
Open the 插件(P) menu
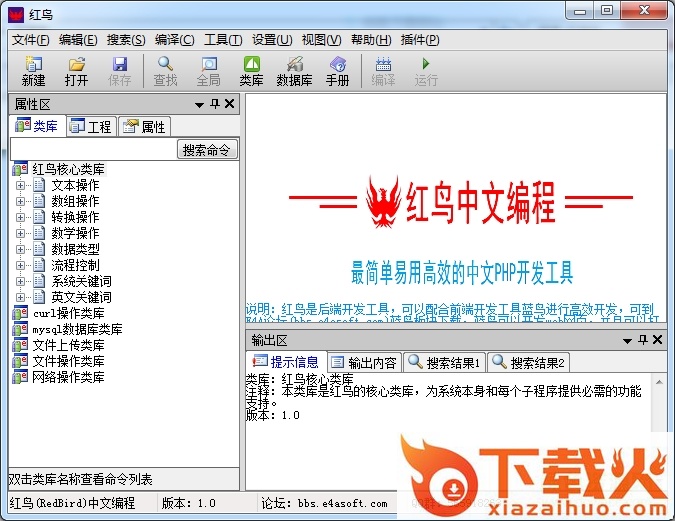(x=420, y=40)
